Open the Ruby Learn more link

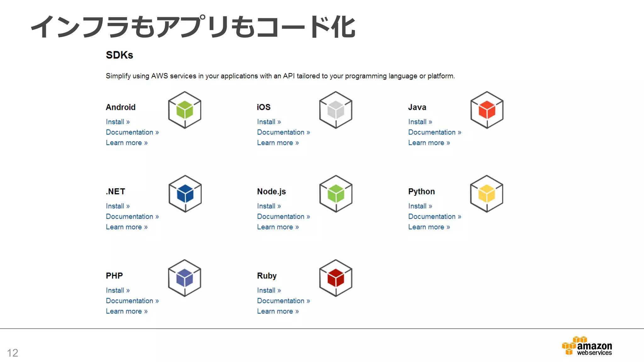click(278, 311)
